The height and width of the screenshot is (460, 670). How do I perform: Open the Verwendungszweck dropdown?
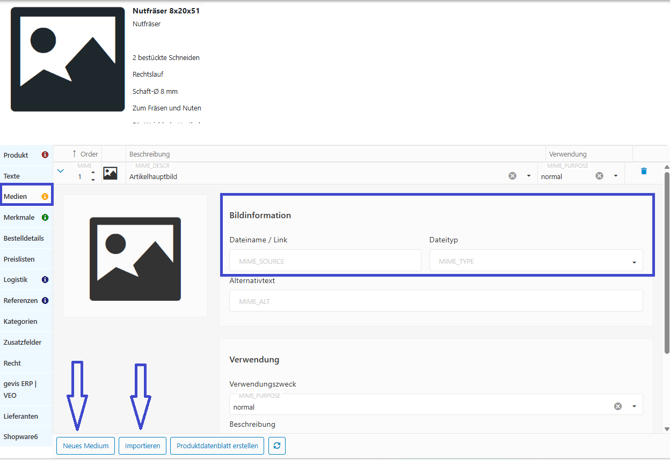point(634,406)
